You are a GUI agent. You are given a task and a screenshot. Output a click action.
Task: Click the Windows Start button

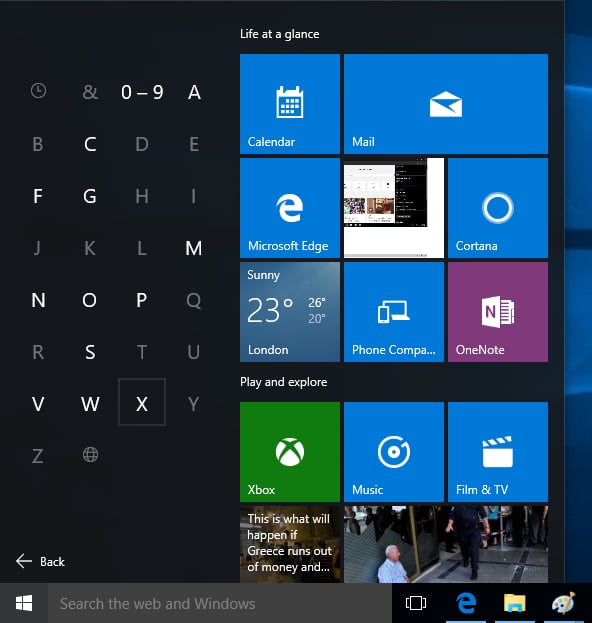coord(24,603)
